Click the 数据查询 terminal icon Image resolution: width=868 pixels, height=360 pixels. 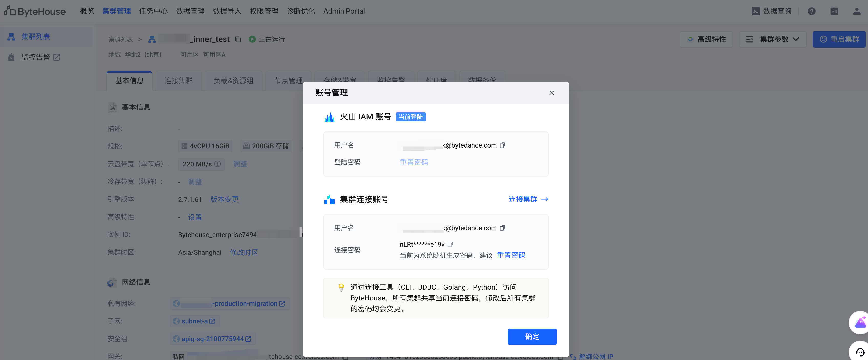pos(755,11)
